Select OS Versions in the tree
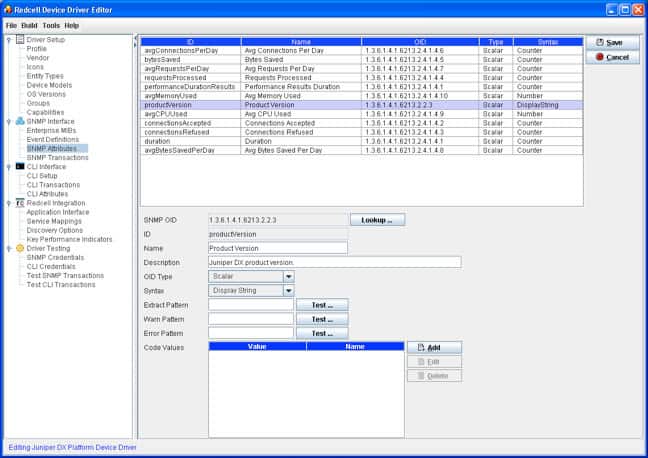This screenshot has width=648, height=458. point(46,94)
